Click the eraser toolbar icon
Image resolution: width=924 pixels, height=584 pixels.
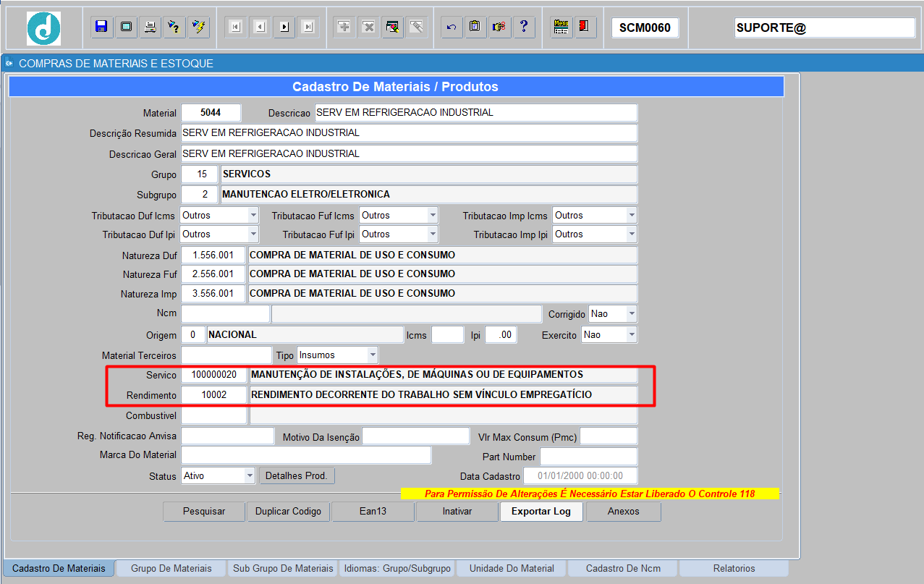click(416, 27)
